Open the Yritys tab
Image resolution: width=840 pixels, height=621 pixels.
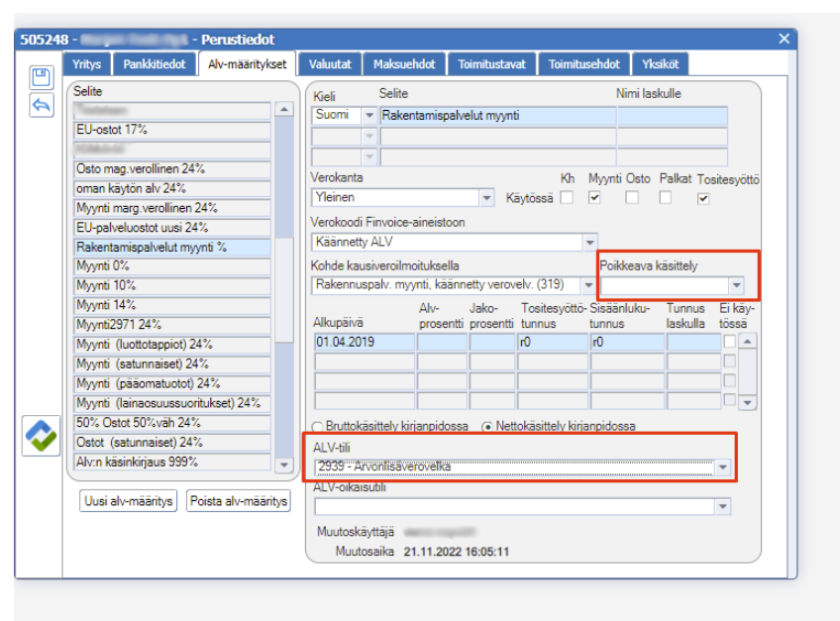[x=86, y=64]
